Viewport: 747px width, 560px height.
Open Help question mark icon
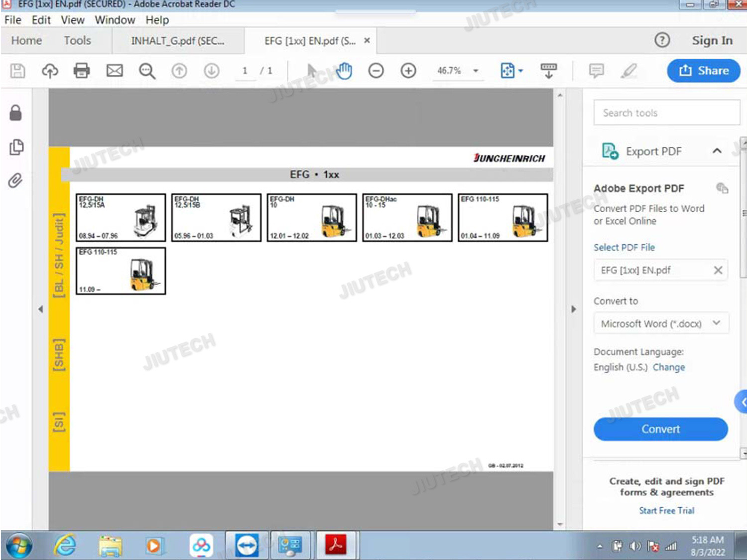[x=662, y=40]
